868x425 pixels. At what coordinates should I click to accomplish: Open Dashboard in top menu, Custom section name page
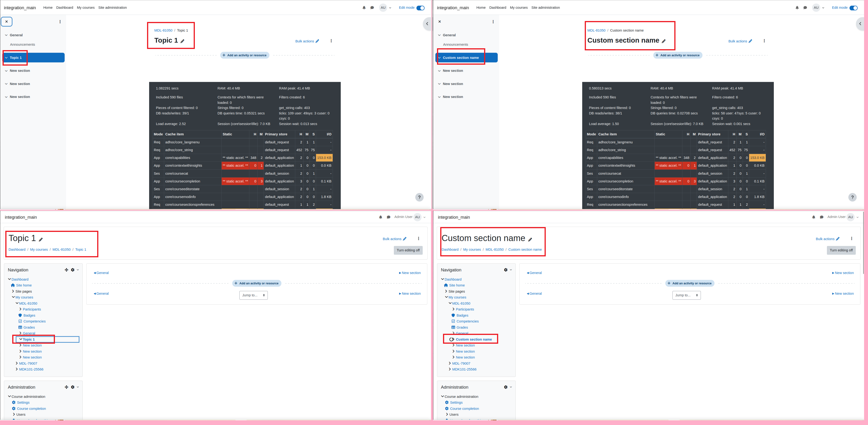[x=498, y=8]
